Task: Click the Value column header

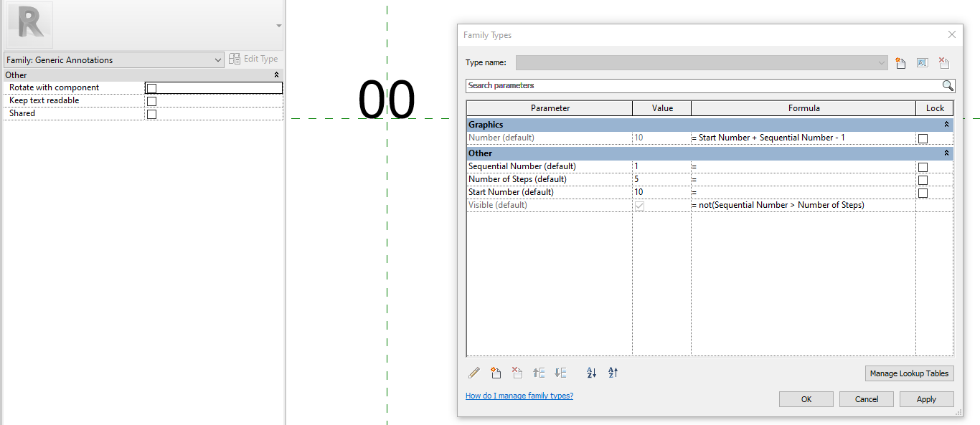Action: (x=662, y=108)
